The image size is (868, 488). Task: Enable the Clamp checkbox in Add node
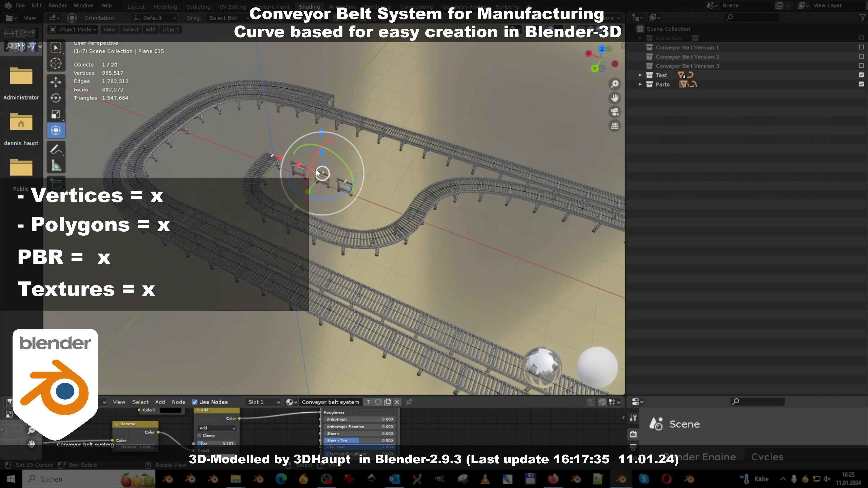click(199, 435)
